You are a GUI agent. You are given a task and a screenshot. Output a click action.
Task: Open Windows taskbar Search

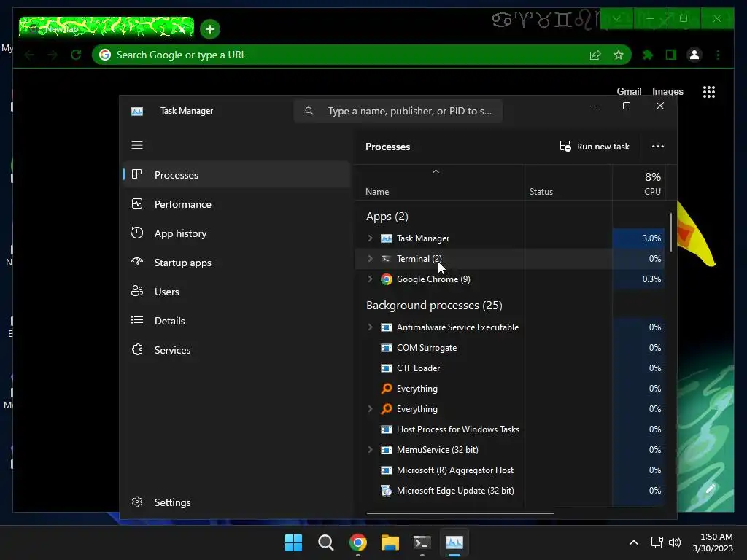pos(326,542)
